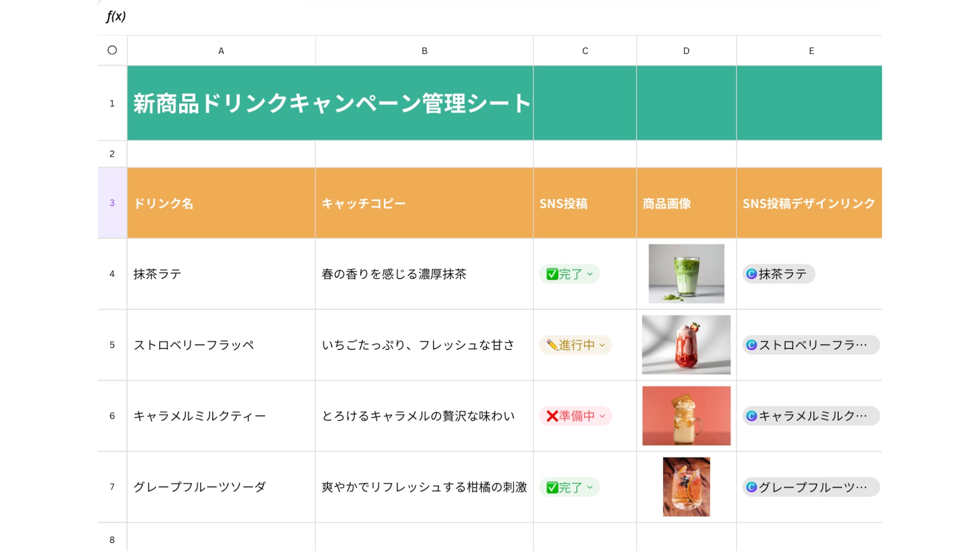The width and height of the screenshot is (980, 551).
Task: Open the 抹茶ラテ design link text
Action: tap(782, 274)
